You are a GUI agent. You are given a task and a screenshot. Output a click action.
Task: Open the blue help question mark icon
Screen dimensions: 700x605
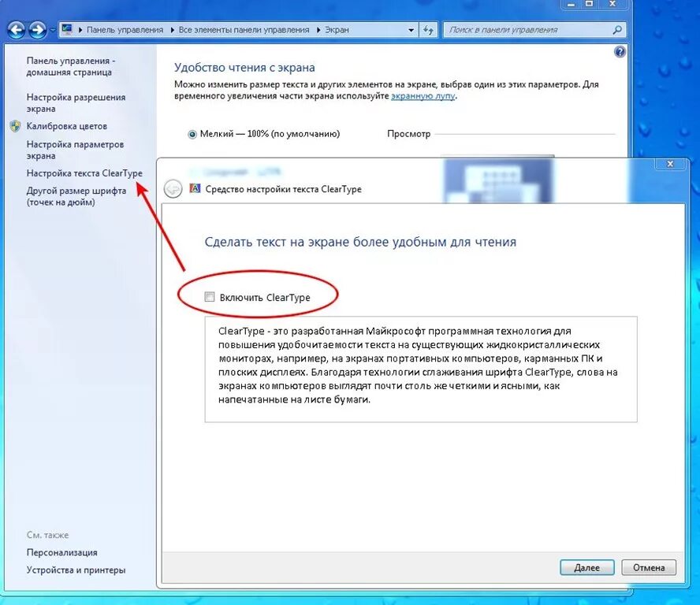click(620, 52)
